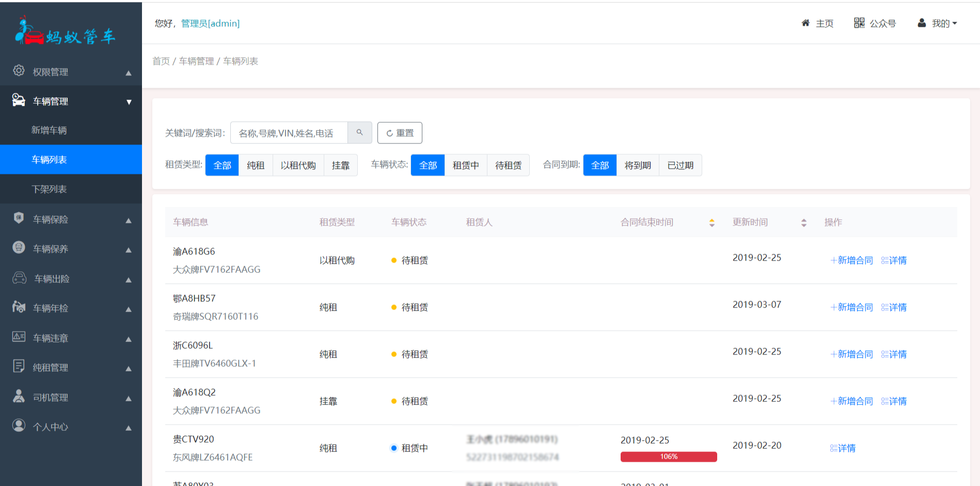Expand the 车辆保养 menu
This screenshot has height=486, width=980.
(71, 249)
